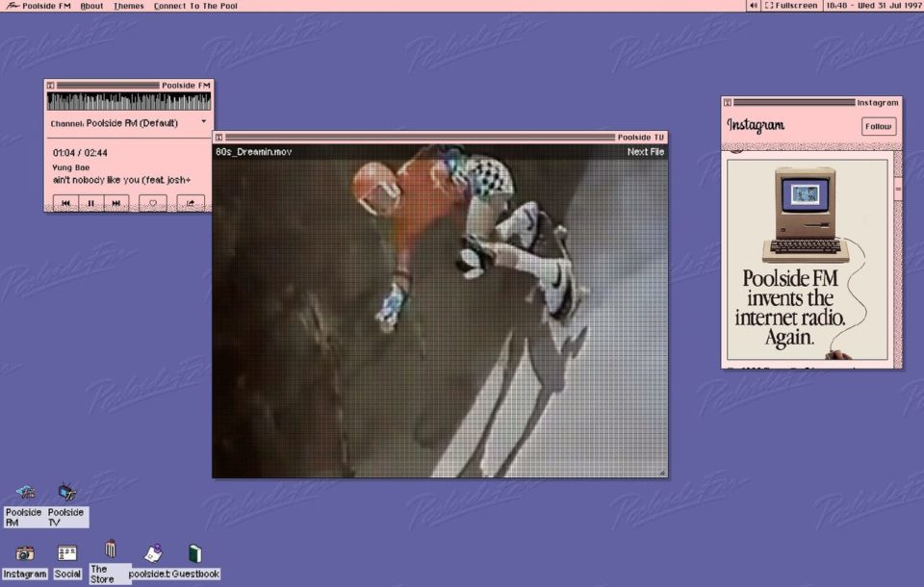
Task: Open the Social desktop icon
Action: 67,563
